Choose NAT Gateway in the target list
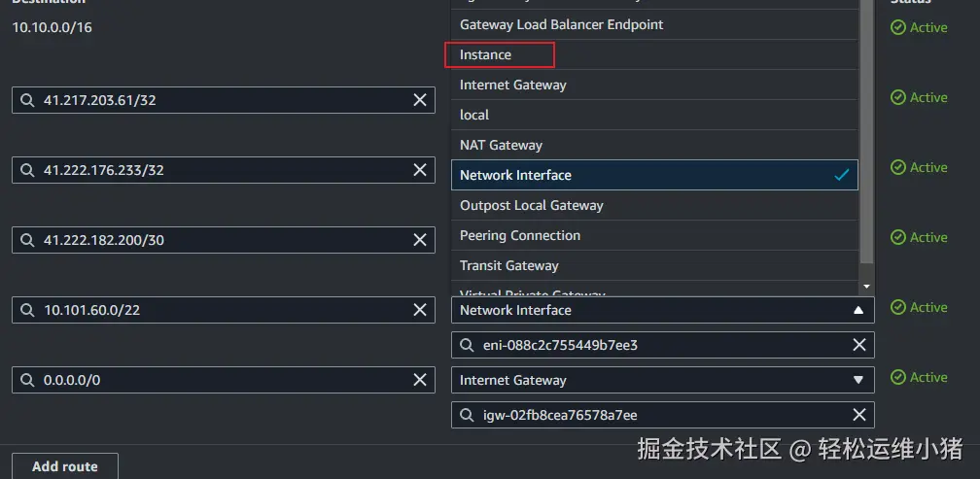Image resolution: width=980 pixels, height=479 pixels. (x=501, y=145)
